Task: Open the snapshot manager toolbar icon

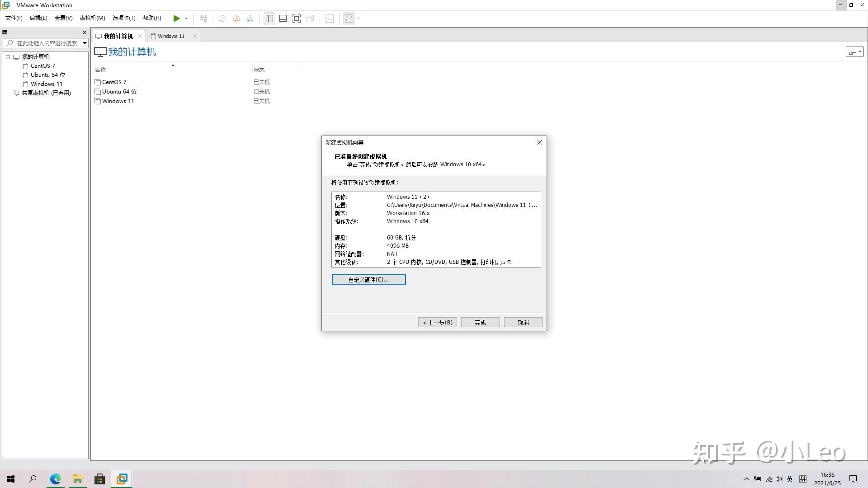Action: (250, 19)
